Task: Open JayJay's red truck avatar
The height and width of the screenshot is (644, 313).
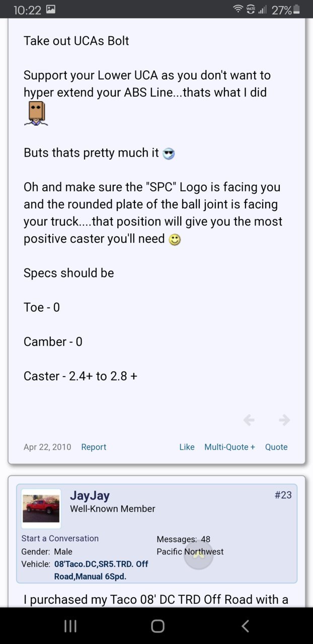Action: (x=41, y=509)
